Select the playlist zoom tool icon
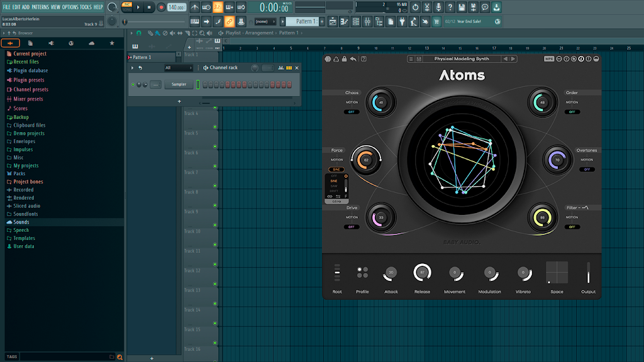This screenshot has height=362, width=644. point(202,33)
